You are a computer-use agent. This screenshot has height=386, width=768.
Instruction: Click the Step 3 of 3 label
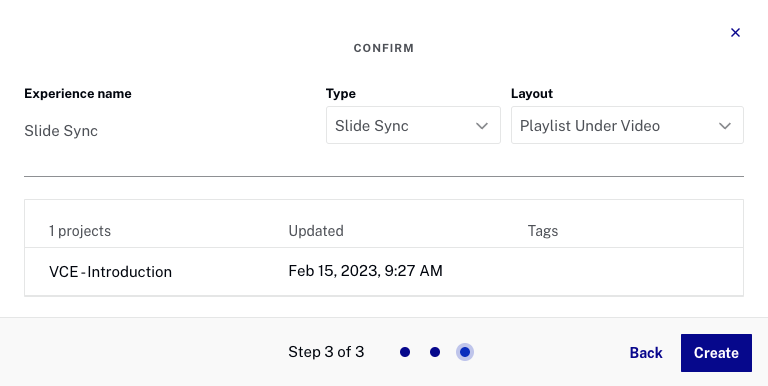click(326, 352)
